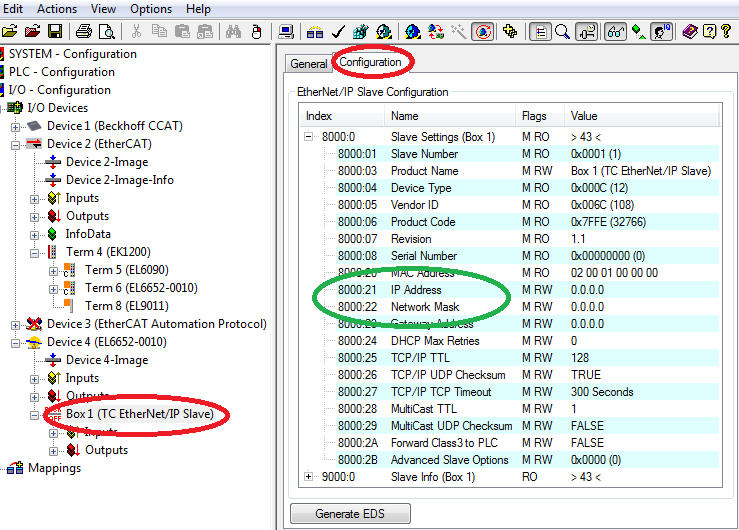Image resolution: width=739 pixels, height=530 pixels.
Task: Select PLC - Configuration in the tree
Action: [x=62, y=72]
